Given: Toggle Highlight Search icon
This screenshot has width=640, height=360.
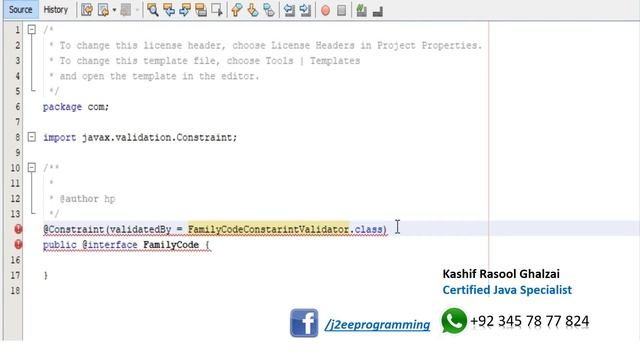Looking at the screenshot, I should 201,10.
